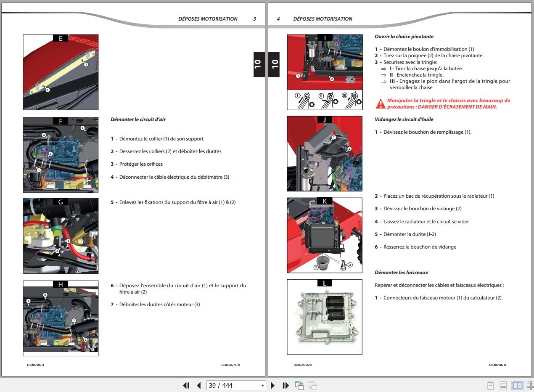Image resolution: width=534 pixels, height=392 pixels.
Task: Switch to single page layout
Action: (490, 385)
